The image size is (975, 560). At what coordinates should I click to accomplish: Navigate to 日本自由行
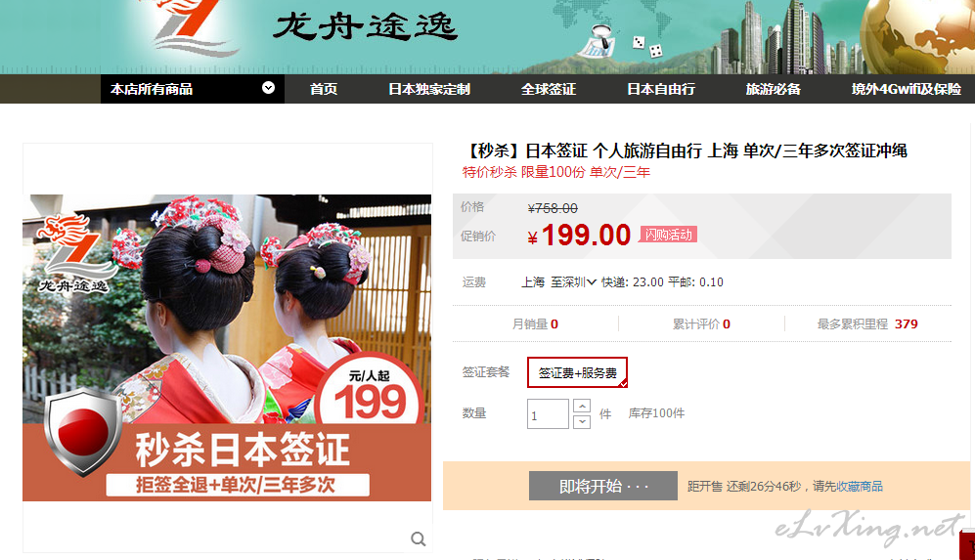tap(661, 89)
